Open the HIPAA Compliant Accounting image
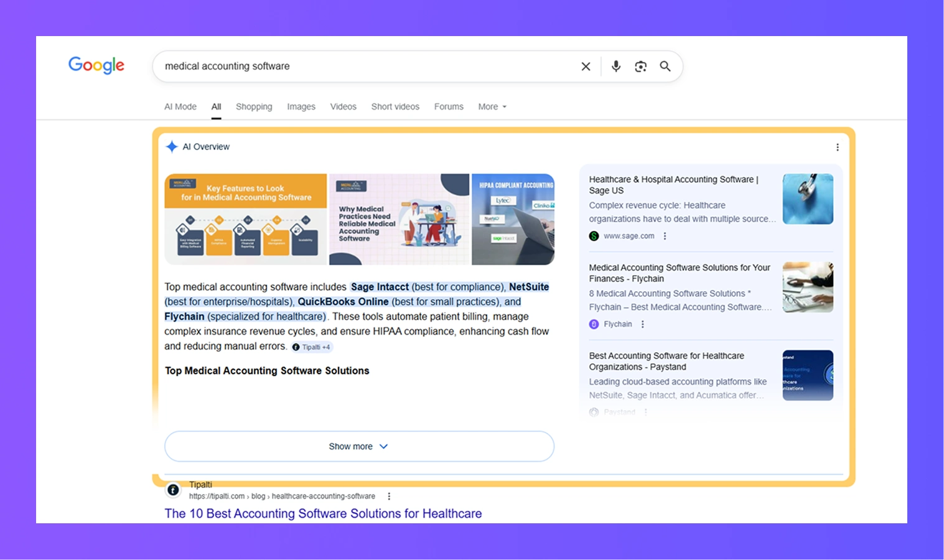Screen dimensions: 944x560 [513, 220]
